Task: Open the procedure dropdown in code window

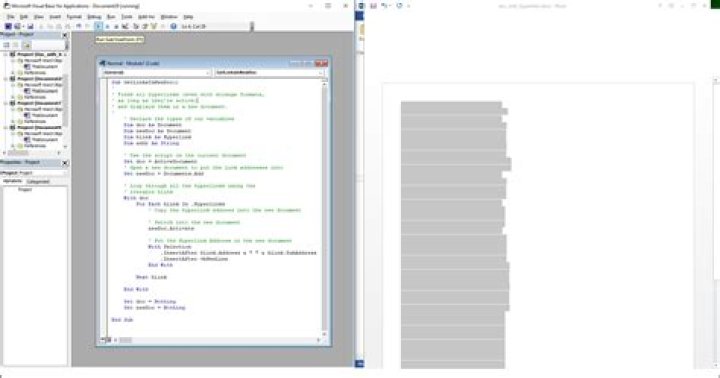Action: coord(321,73)
